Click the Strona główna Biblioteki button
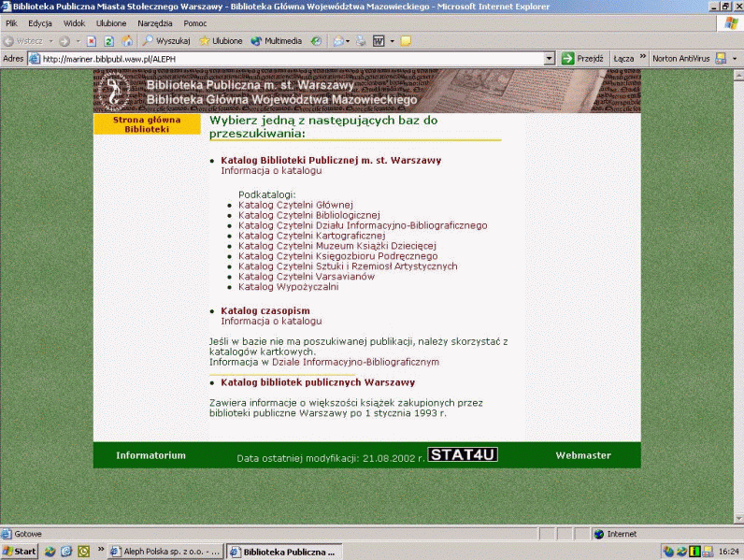This screenshot has height=560, width=744. click(x=147, y=124)
